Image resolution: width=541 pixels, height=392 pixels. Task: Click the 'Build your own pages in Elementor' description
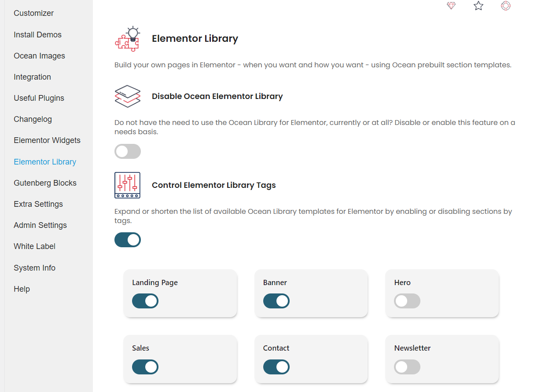tap(313, 65)
